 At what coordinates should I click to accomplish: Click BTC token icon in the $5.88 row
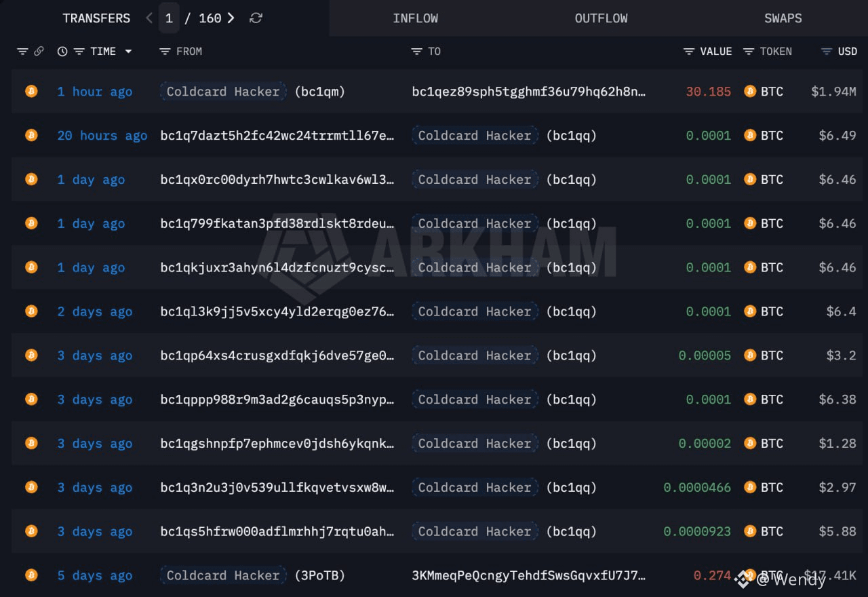tap(750, 531)
